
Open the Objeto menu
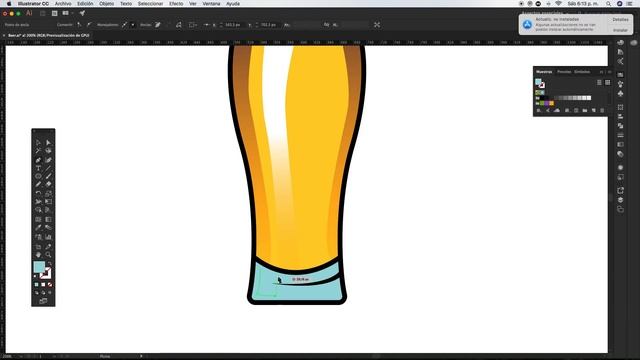(107, 3)
